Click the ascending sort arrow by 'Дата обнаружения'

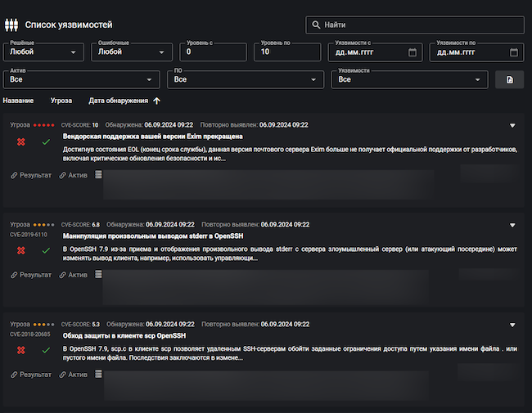157,101
